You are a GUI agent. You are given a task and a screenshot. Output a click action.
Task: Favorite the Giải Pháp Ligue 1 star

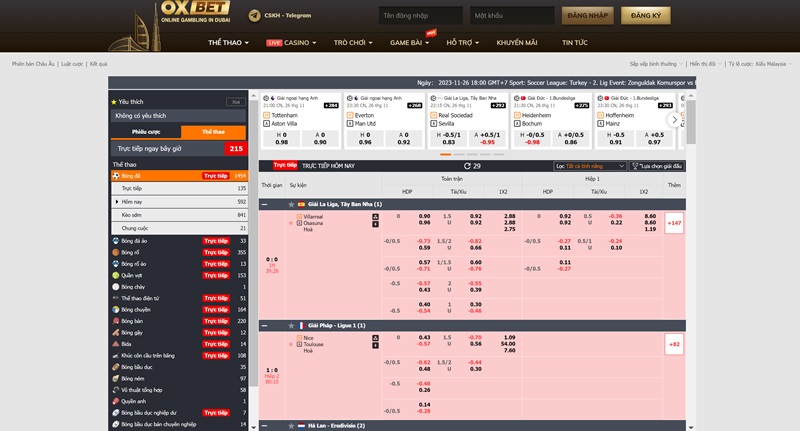coord(291,326)
